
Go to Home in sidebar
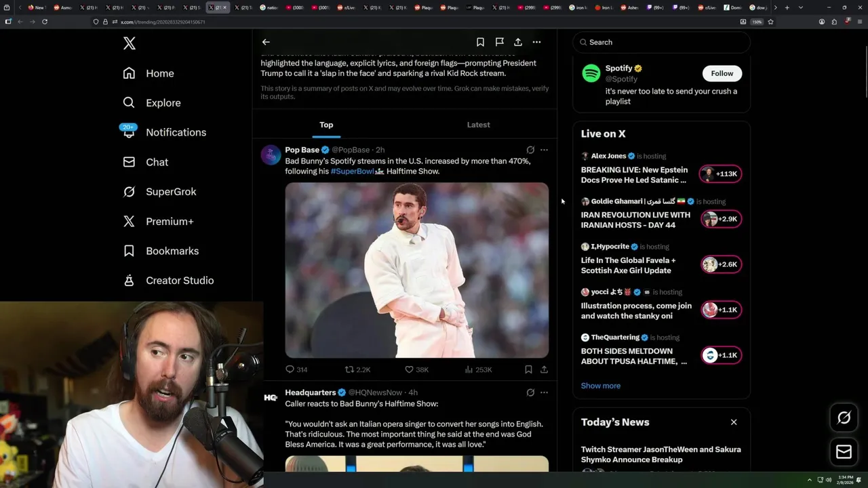coord(149,73)
